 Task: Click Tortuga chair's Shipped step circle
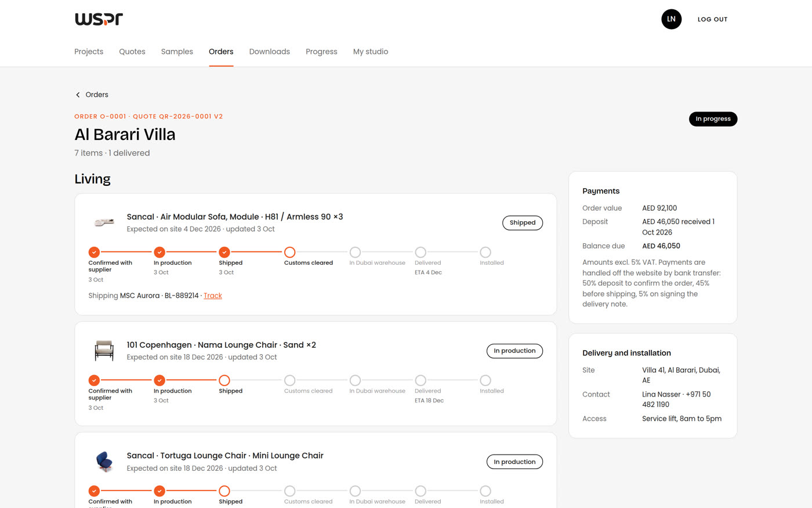(224, 491)
